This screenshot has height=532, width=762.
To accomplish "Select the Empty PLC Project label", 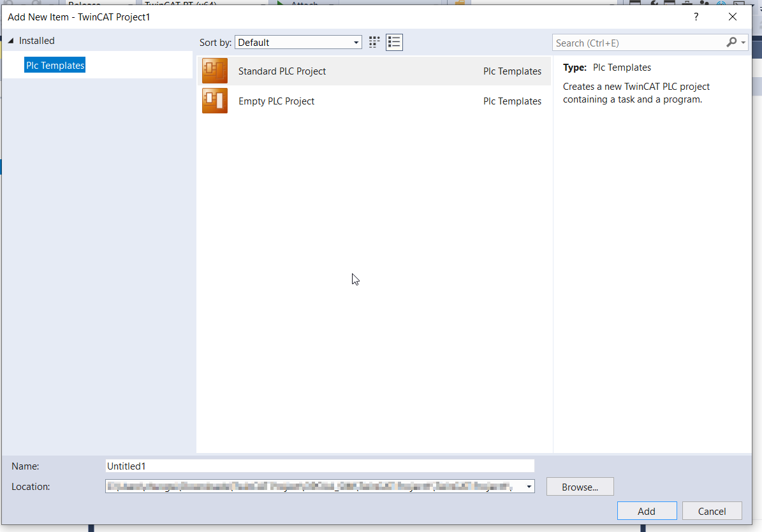I will pyautogui.click(x=276, y=101).
